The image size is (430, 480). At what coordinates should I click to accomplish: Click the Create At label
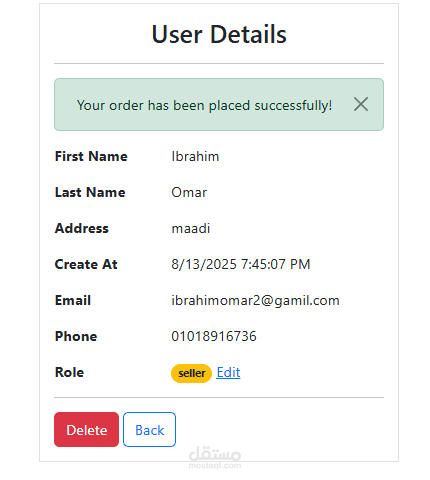86,264
